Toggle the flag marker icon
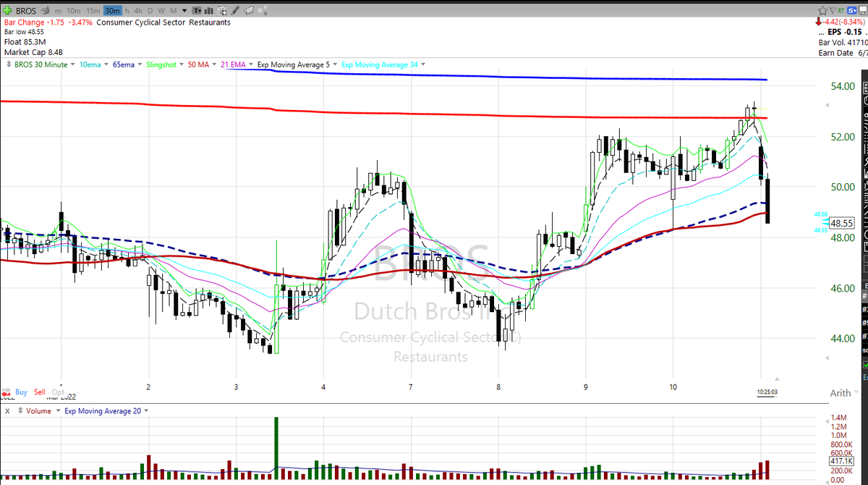 click(833, 10)
